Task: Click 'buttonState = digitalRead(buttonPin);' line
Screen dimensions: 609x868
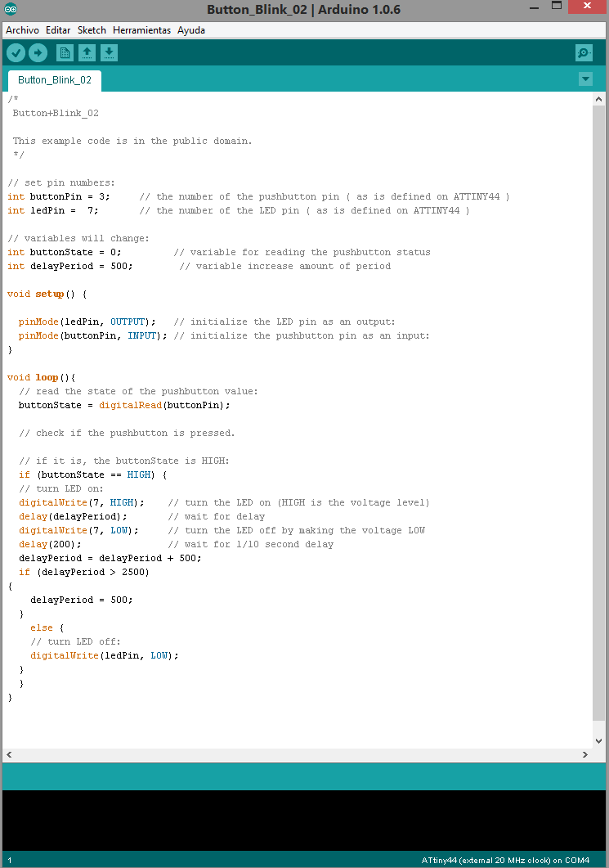Action: [x=124, y=405]
